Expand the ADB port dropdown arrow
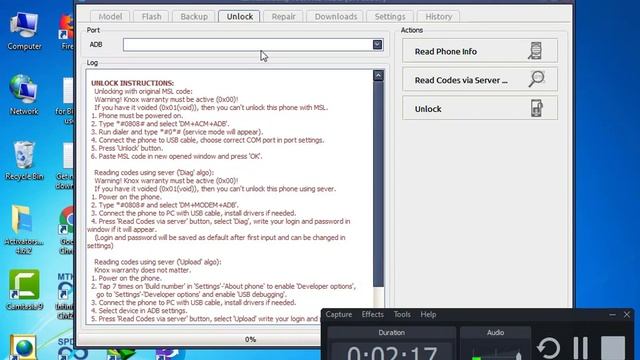This screenshot has height=360, width=640. pos(377,44)
